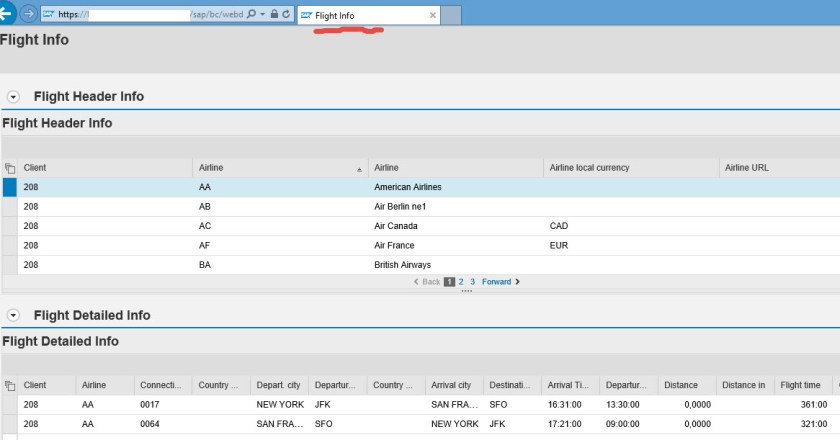Viewport: 840px width, 440px height.
Task: Click the lock security icon in address bar
Action: click(x=274, y=15)
